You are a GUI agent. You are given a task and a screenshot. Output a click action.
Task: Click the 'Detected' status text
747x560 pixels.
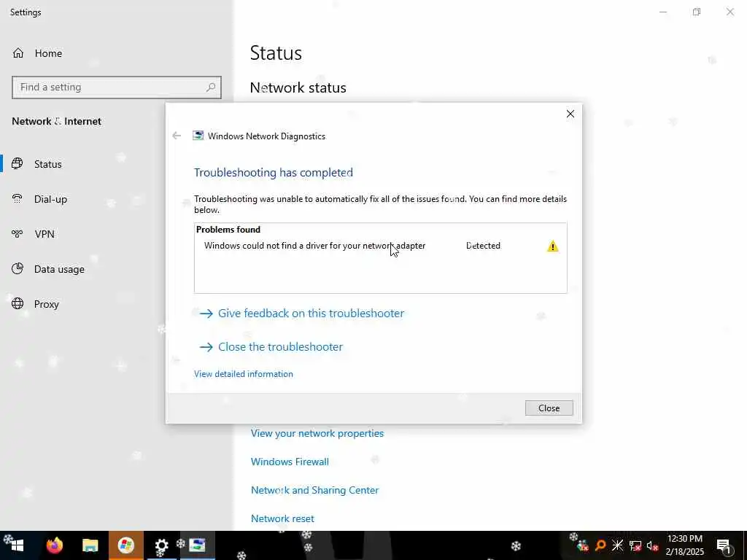pyautogui.click(x=483, y=246)
